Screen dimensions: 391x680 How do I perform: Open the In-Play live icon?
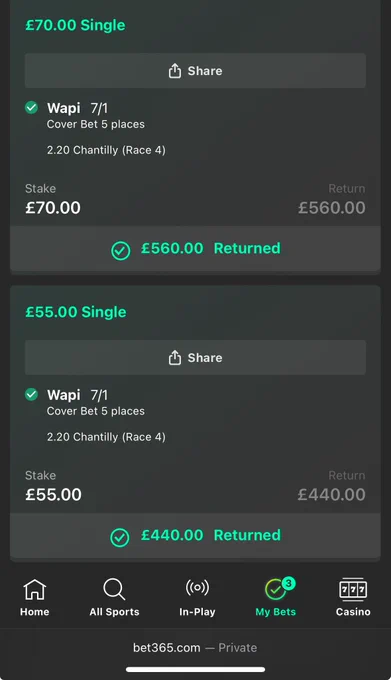197,588
